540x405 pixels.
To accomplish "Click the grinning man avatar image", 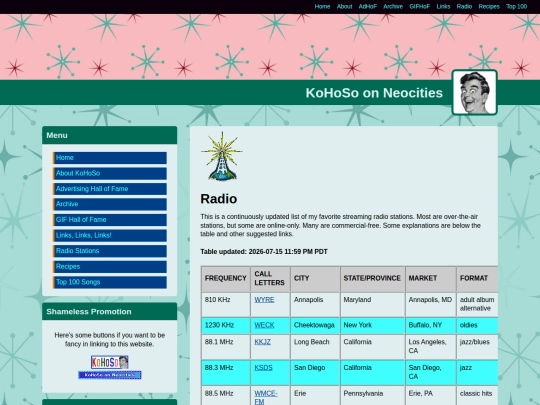I will pyautogui.click(x=475, y=92).
